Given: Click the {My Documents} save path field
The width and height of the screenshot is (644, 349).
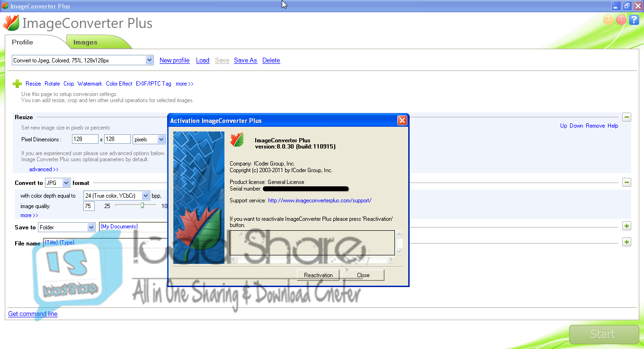Looking at the screenshot, I should click(x=134, y=227).
